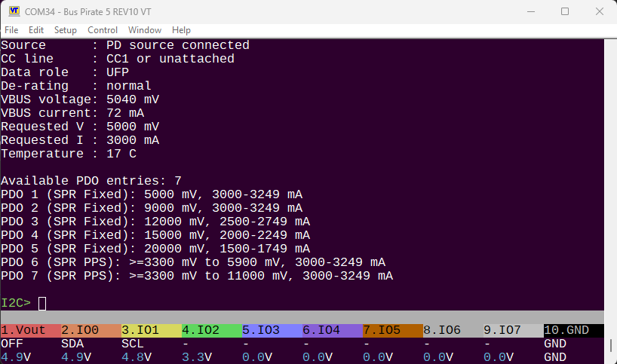Open the Control menu

(103, 30)
